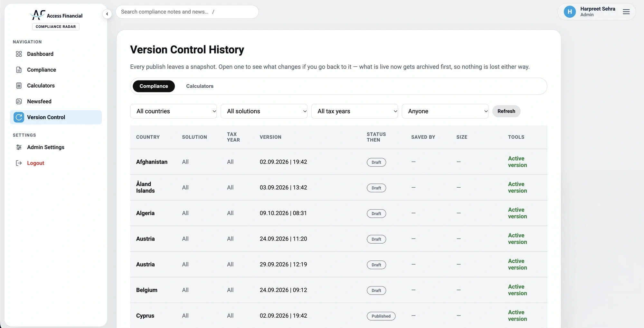Click the Dashboard grid icon

19,54
